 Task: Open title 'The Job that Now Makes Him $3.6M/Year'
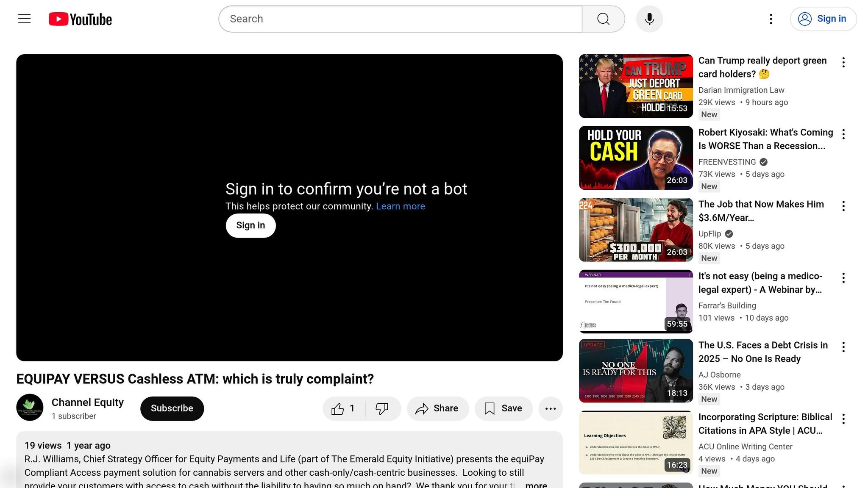pos(761,211)
